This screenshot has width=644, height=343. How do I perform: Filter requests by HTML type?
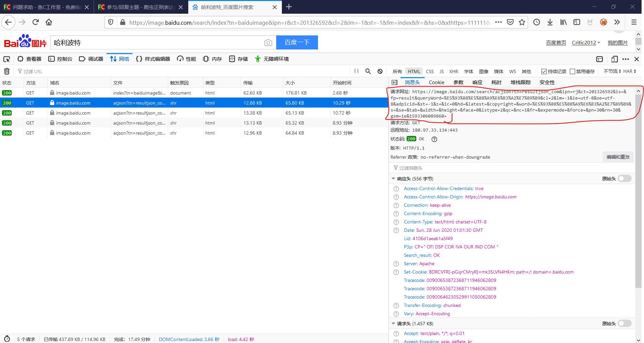click(414, 71)
